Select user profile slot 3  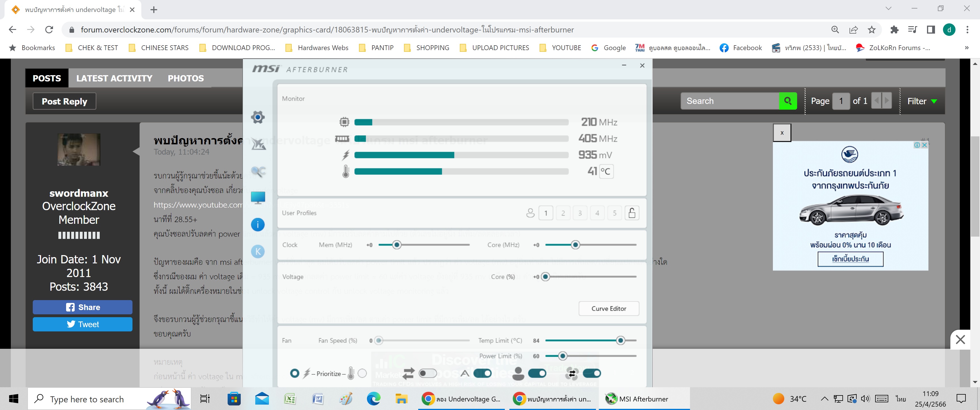(x=580, y=213)
